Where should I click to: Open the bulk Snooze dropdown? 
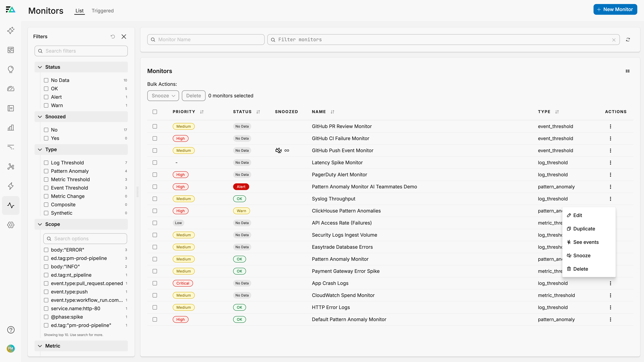[163, 96]
